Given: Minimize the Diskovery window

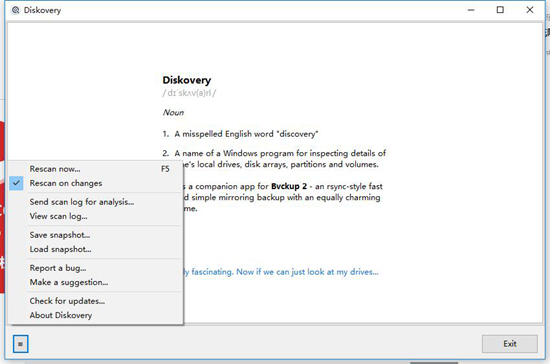Looking at the screenshot, I should click(471, 10).
